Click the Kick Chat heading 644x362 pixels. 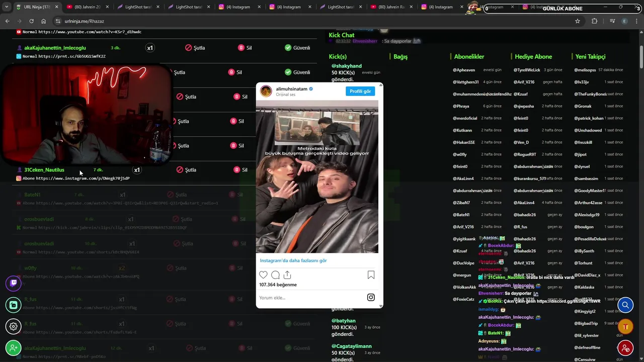342,35
